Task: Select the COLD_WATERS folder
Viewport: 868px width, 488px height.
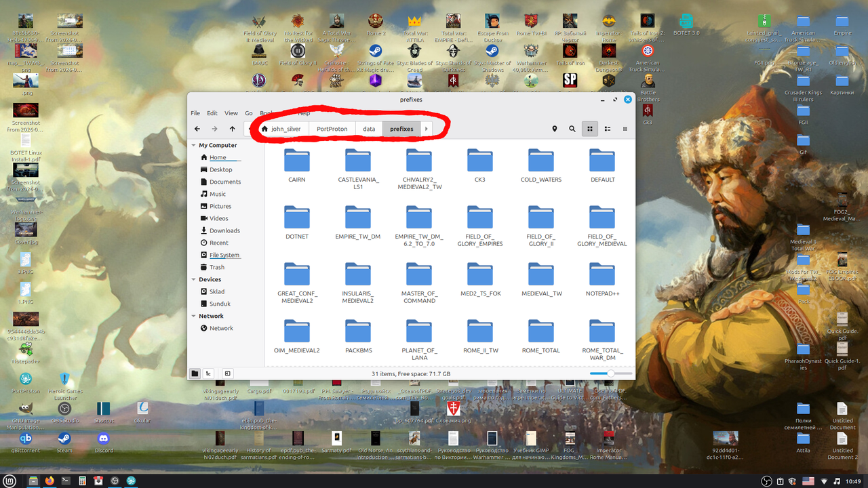Action: point(541,165)
